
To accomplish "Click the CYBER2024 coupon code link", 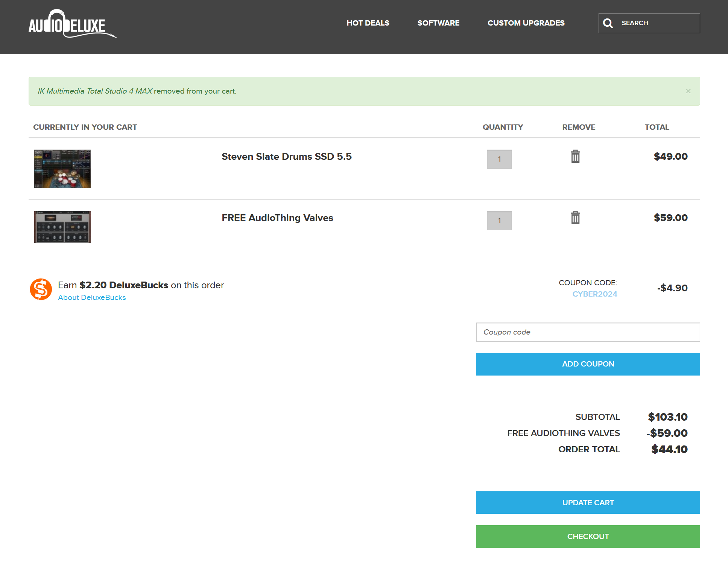I will [595, 294].
